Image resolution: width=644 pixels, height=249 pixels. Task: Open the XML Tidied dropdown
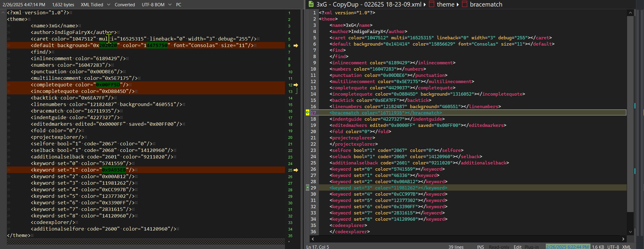pos(108,5)
